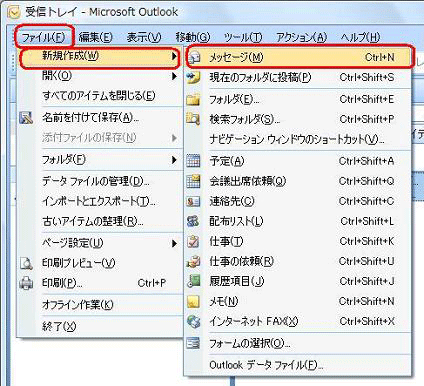Select データ ファイルの管理(D)...
Viewport: 424px width, 386px height.
[x=100, y=181]
